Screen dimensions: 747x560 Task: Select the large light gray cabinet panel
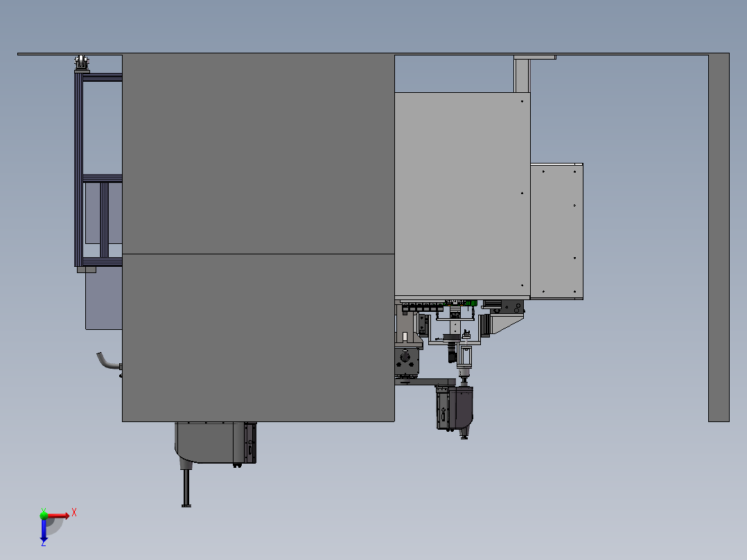[x=462, y=195]
